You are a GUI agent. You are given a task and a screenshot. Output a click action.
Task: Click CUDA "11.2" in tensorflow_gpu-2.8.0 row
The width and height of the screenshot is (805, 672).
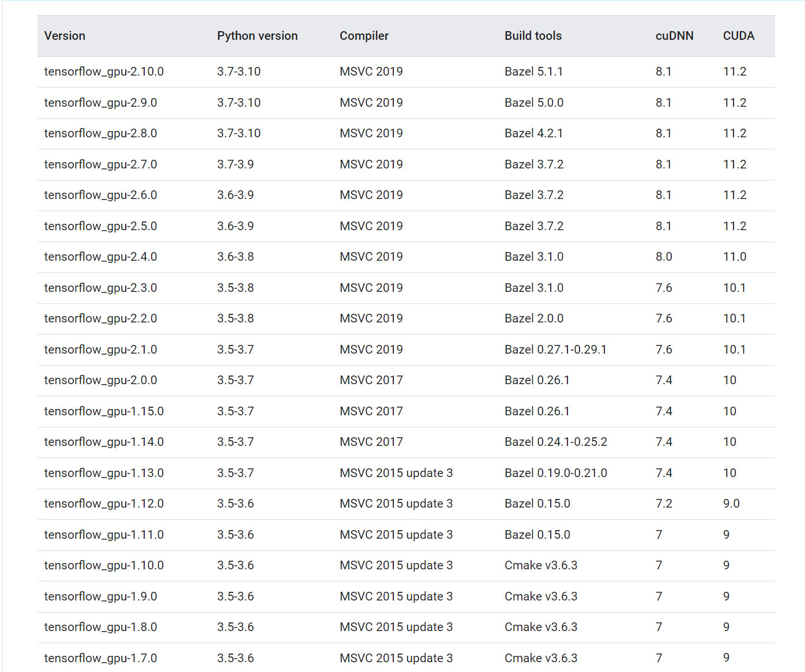(x=735, y=133)
